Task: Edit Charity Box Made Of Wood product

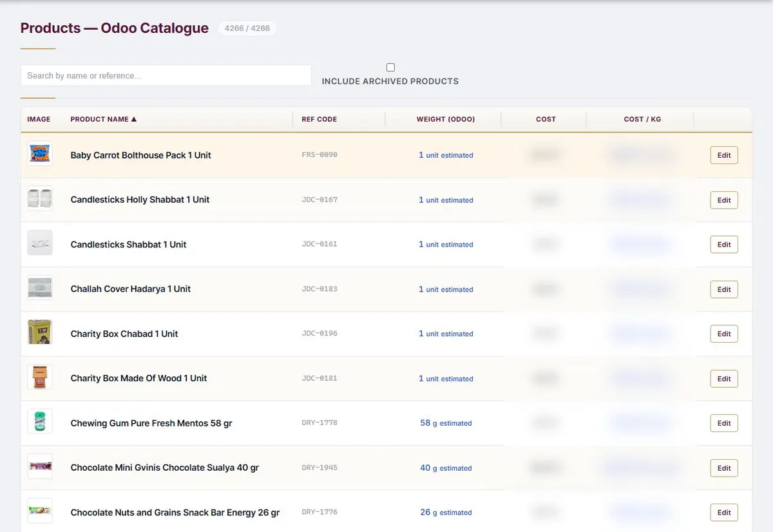Action: tap(724, 379)
